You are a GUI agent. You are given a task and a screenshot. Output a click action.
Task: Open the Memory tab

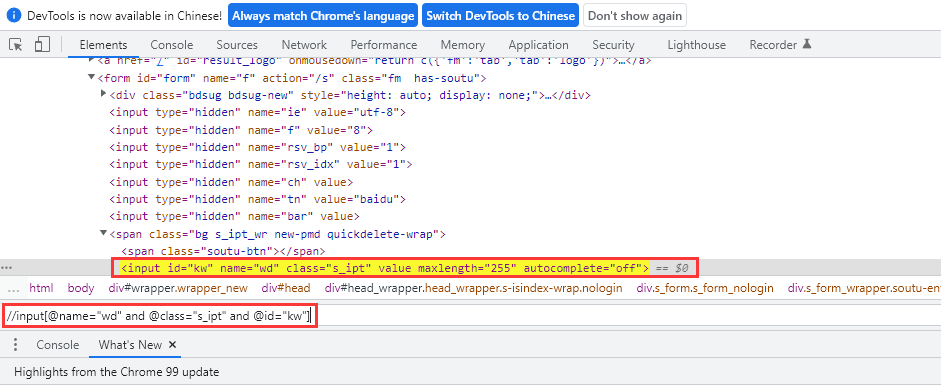463,45
